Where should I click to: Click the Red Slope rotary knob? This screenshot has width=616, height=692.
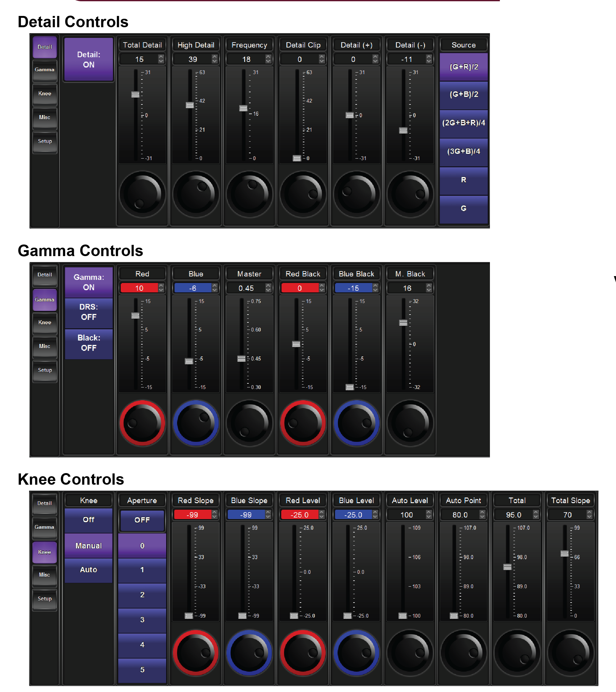(196, 652)
